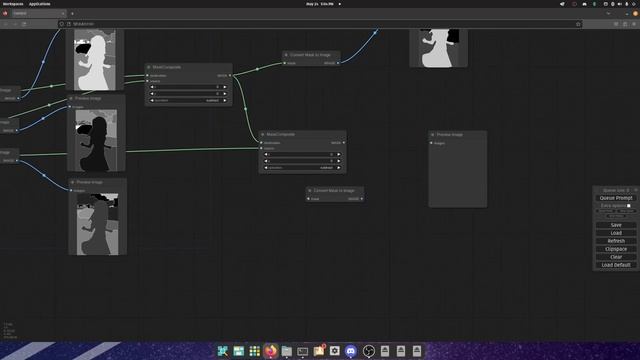Open Clipspace from the queue panel
This screenshot has height=360, width=640.
coord(616,249)
